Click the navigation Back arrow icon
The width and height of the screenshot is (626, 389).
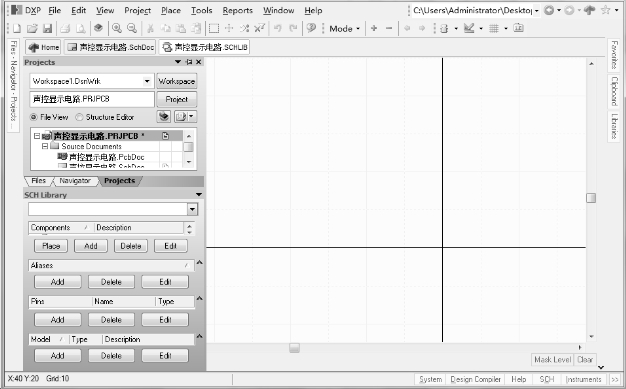(549, 10)
